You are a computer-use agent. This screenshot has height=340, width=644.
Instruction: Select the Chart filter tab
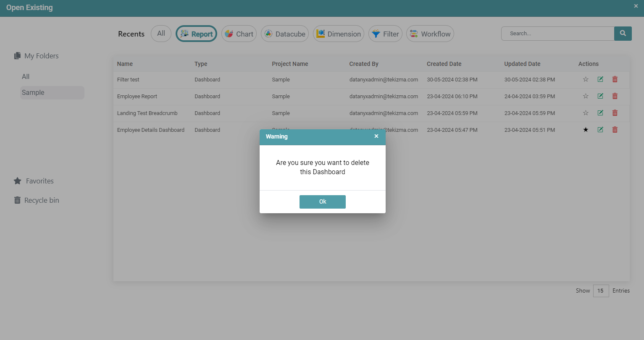pos(239,34)
